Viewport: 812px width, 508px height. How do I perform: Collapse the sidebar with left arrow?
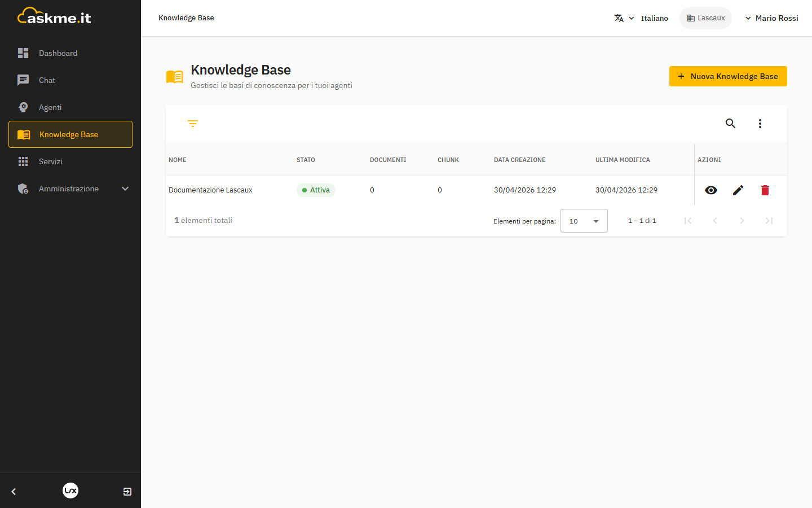coord(14,492)
